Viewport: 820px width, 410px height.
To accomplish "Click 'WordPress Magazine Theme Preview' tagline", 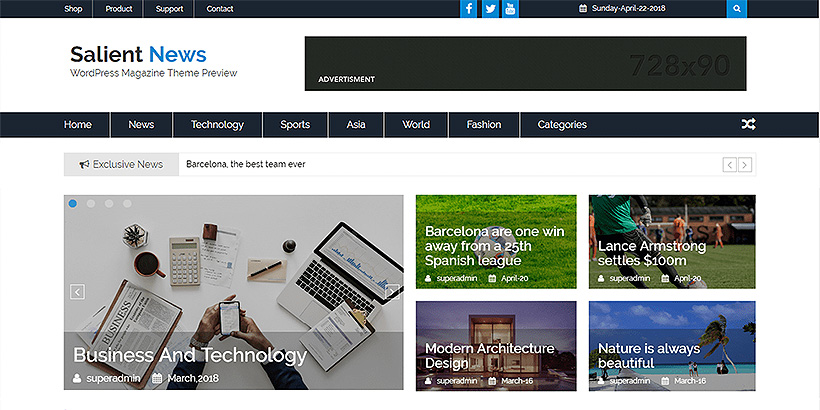I will click(154, 73).
